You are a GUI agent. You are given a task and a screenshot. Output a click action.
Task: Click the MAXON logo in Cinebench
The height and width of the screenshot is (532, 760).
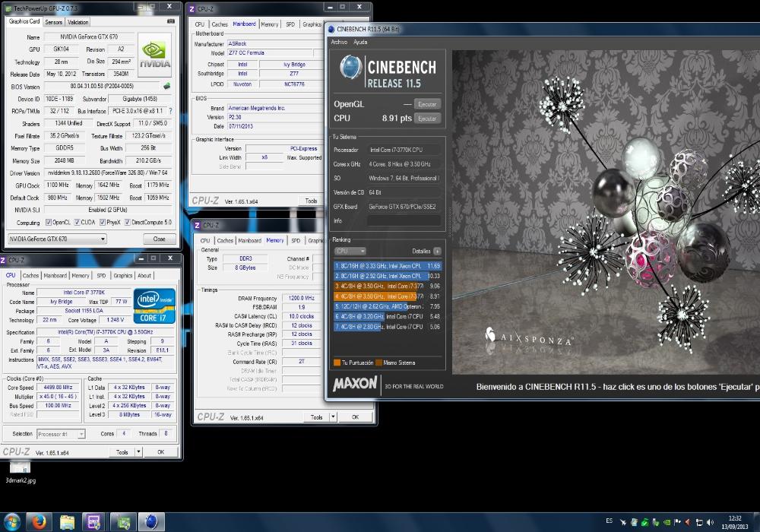pos(355,384)
